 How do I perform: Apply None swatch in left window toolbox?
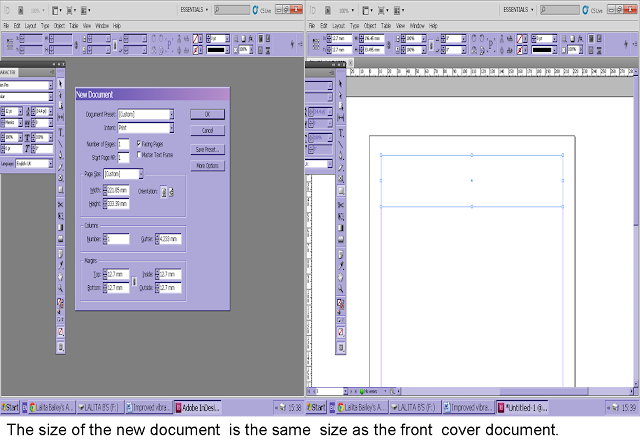pyautogui.click(x=60, y=331)
